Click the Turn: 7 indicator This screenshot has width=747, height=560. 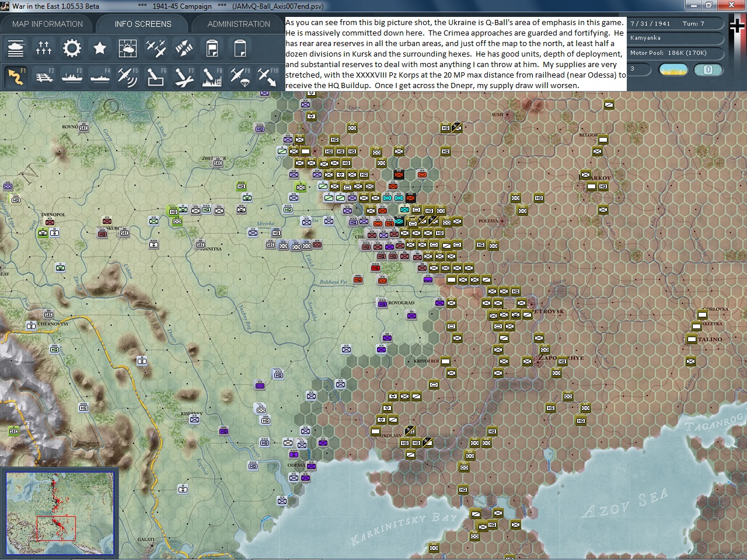(693, 24)
